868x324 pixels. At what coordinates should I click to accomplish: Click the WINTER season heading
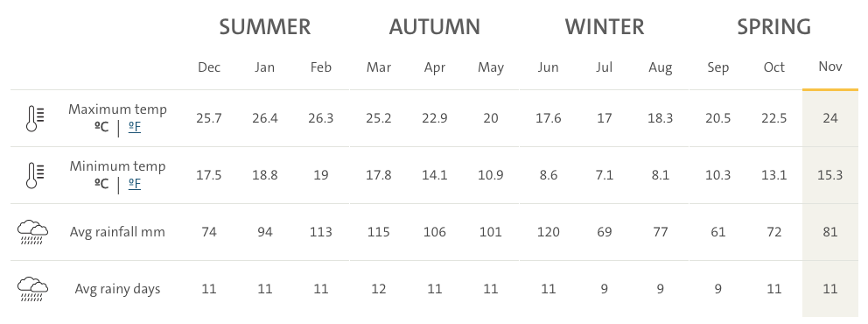point(605,27)
